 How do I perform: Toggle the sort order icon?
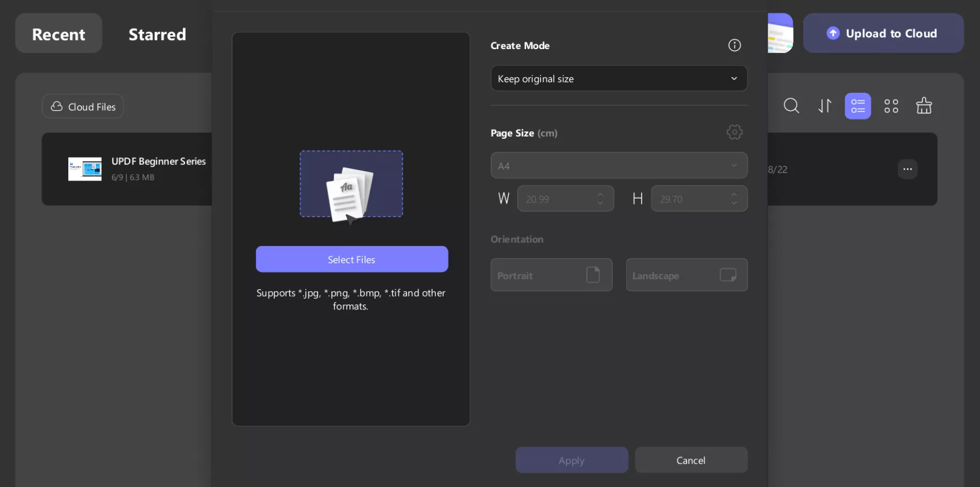pos(824,106)
